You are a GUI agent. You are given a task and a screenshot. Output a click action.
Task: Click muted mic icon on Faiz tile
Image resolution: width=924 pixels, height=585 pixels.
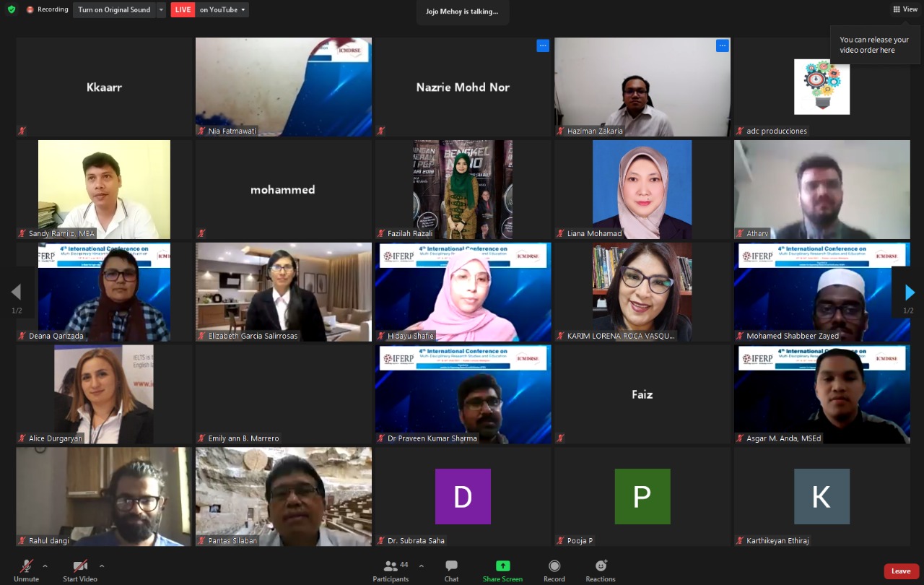coord(560,438)
